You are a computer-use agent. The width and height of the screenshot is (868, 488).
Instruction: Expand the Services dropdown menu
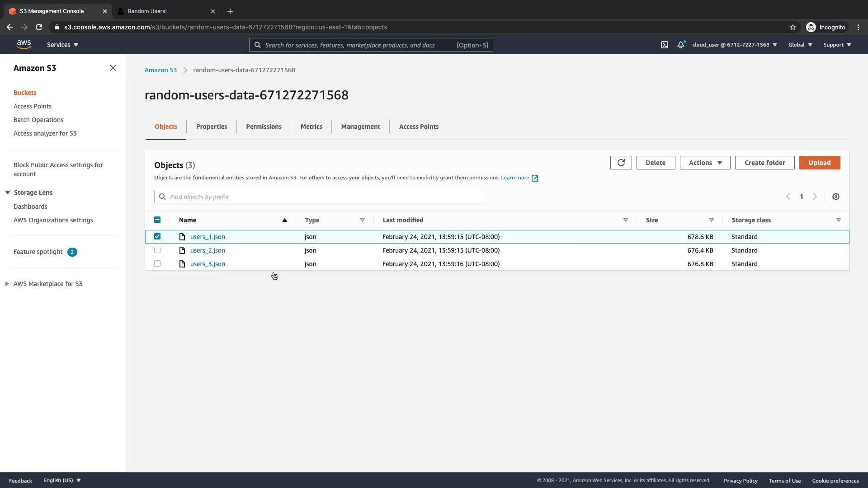point(62,45)
